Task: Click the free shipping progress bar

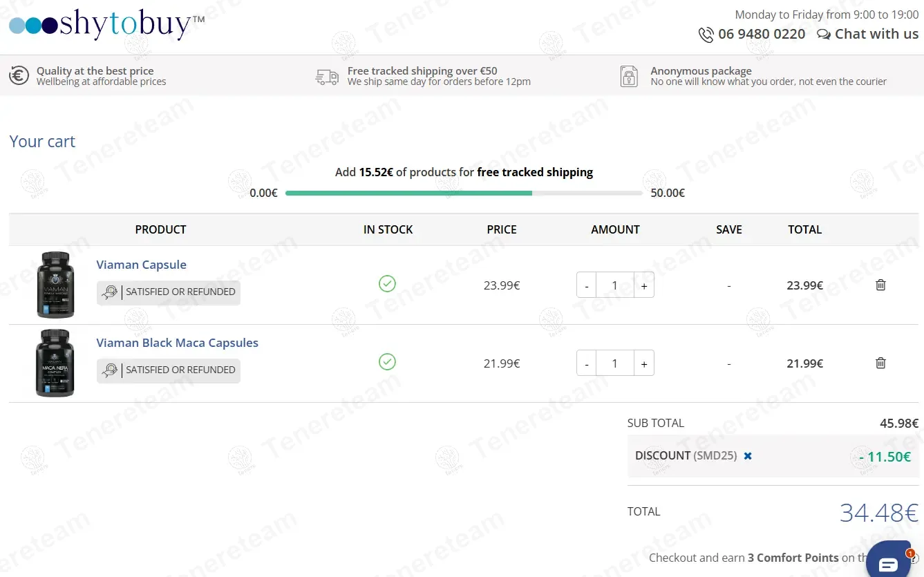Action: tap(464, 193)
